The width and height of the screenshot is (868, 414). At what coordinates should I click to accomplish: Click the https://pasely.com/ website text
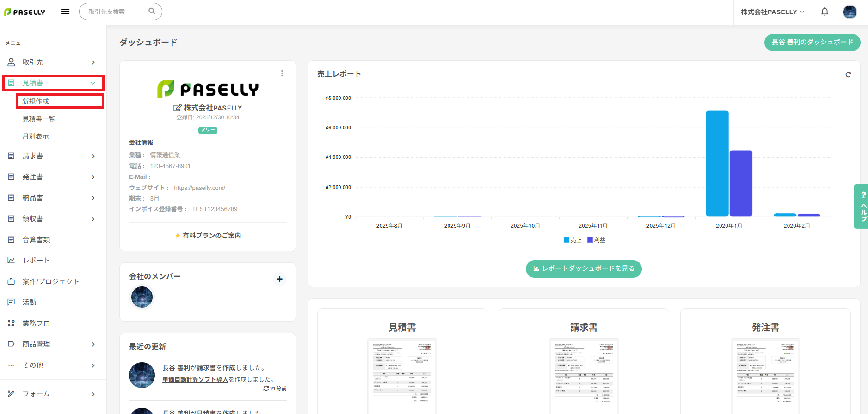click(200, 188)
